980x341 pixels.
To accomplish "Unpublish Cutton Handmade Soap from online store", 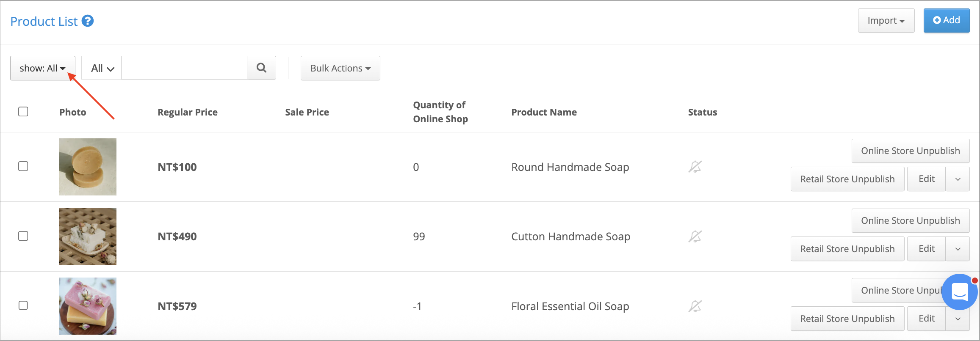I will [x=911, y=220].
